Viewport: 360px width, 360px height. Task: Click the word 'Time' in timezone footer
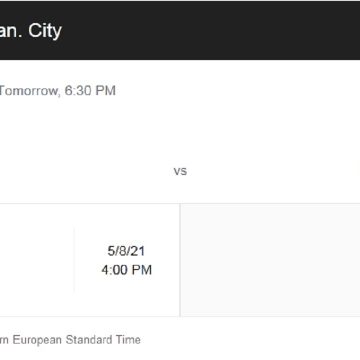(128, 340)
